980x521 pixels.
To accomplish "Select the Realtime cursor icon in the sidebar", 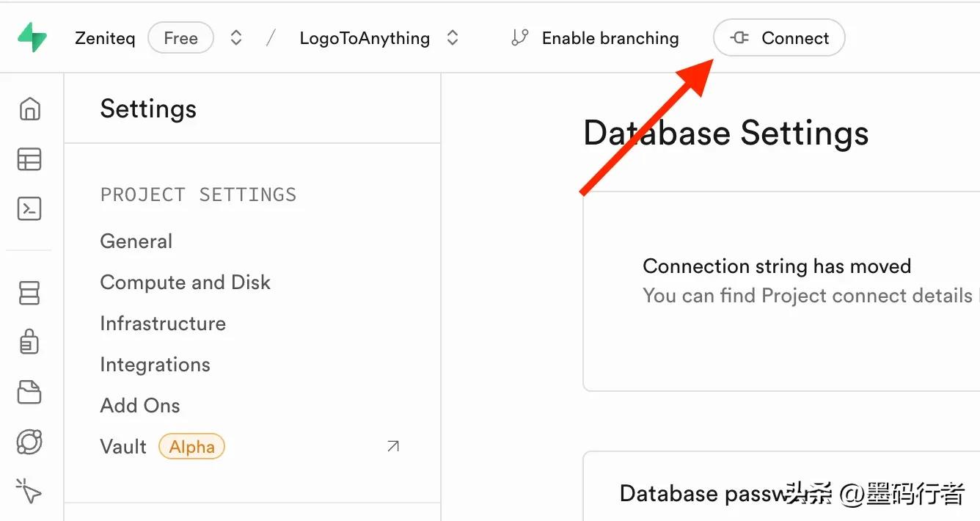I will [x=29, y=491].
